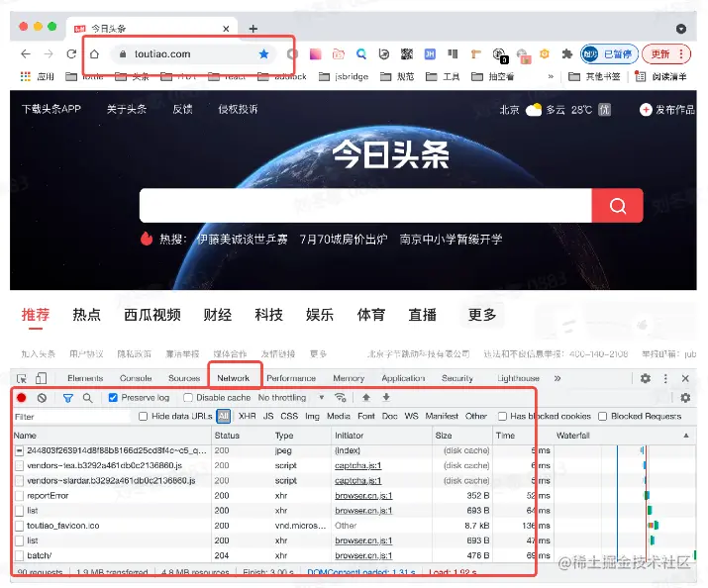Check Hide data URLs
708x588 pixels.
144,416
